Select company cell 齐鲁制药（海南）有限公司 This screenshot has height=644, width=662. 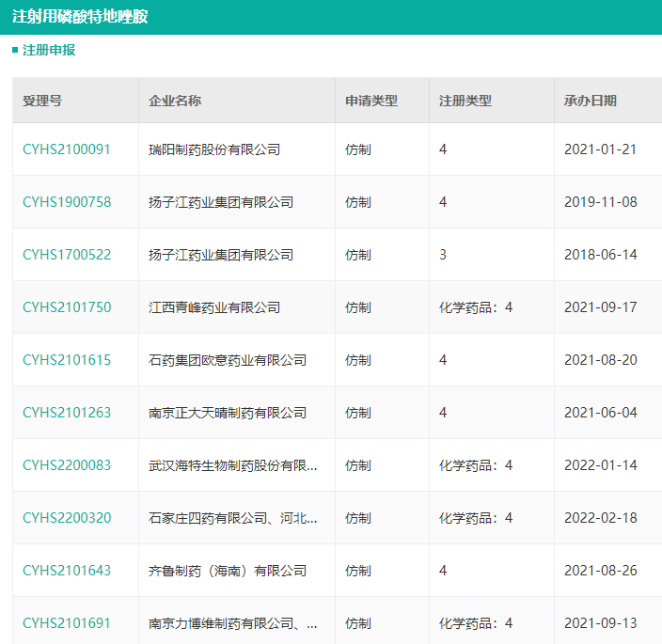228,571
